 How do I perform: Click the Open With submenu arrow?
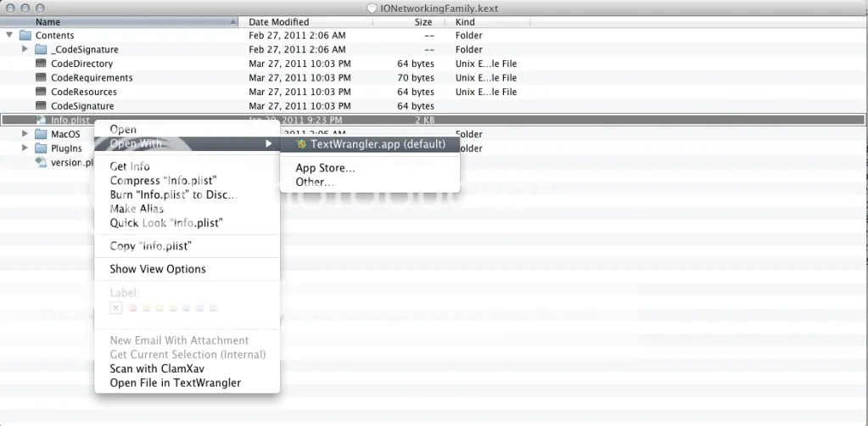pyautogui.click(x=268, y=144)
